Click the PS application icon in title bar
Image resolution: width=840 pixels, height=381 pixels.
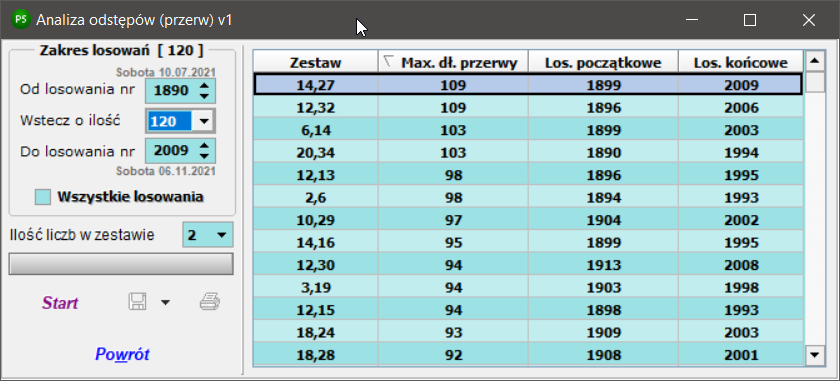pos(21,20)
